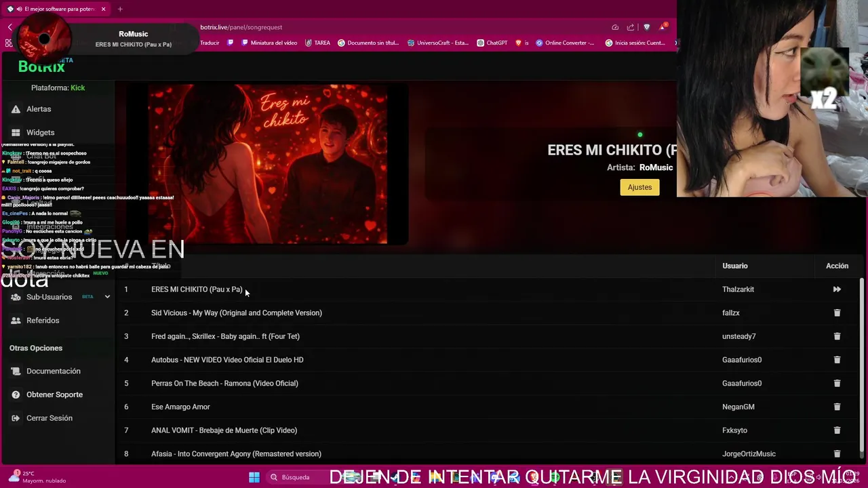
Task: Click the Botrix logo
Action: [41, 66]
